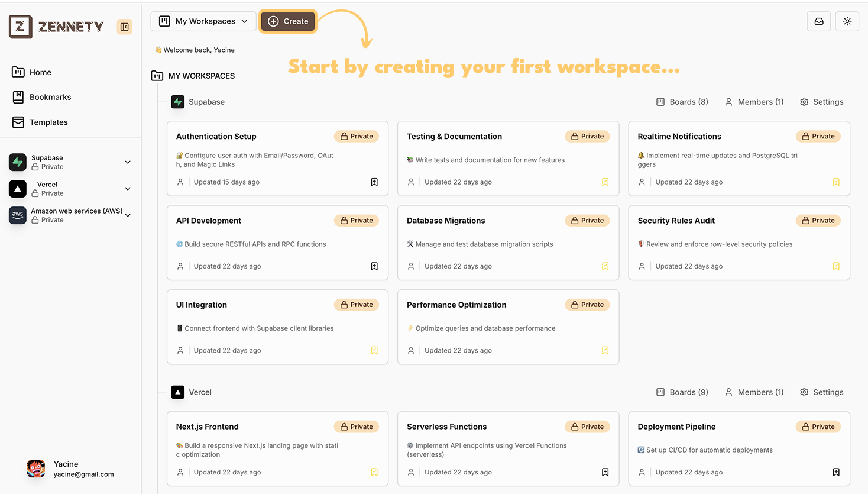Screen dimensions: 868x494
Task: Expand Vercel workspace in sidebar
Action: pyautogui.click(x=128, y=189)
